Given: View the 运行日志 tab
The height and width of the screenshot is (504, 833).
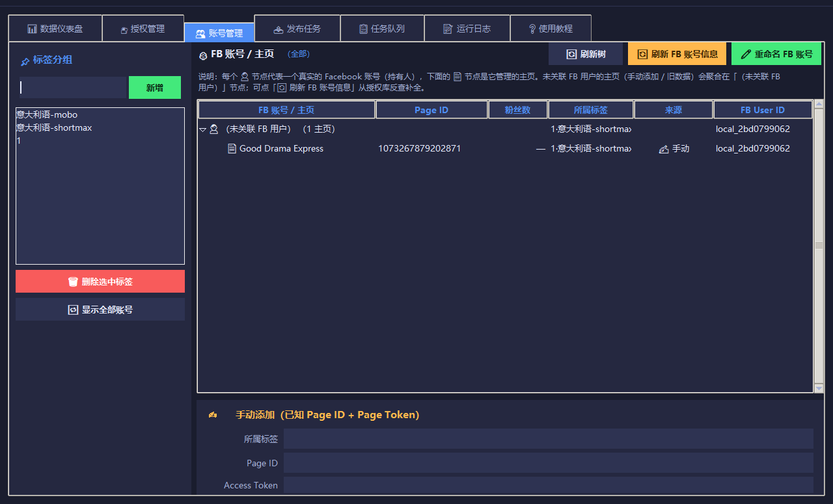Looking at the screenshot, I should pyautogui.click(x=467, y=29).
